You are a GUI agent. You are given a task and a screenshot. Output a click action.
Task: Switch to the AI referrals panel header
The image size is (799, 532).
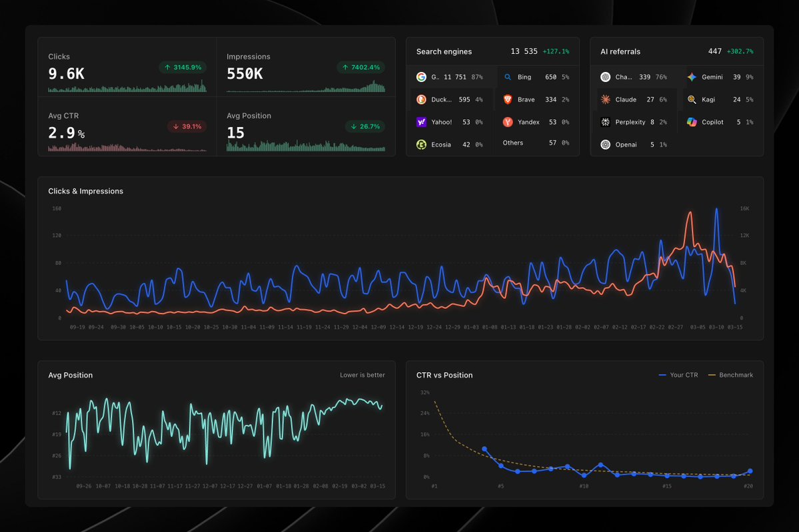coord(622,51)
